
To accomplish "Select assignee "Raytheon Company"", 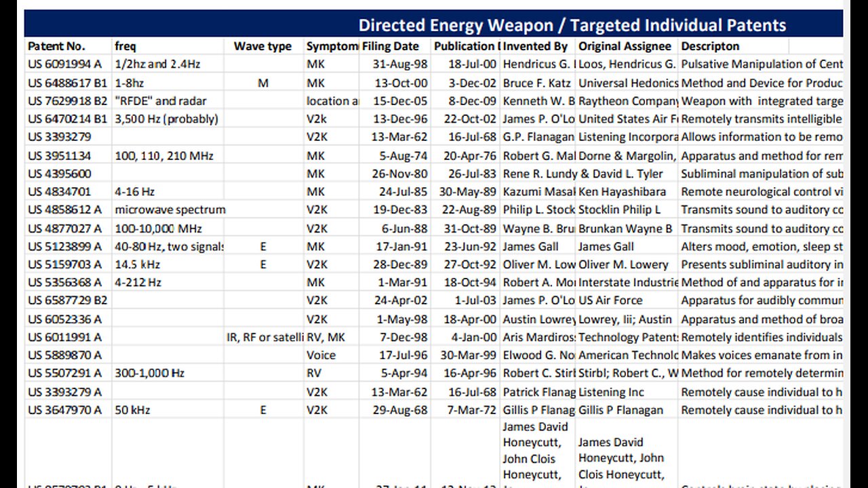I will [628, 101].
